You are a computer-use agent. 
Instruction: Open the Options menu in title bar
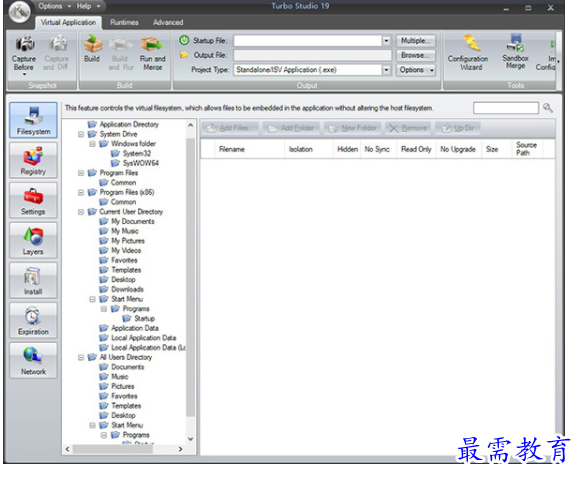coord(54,6)
